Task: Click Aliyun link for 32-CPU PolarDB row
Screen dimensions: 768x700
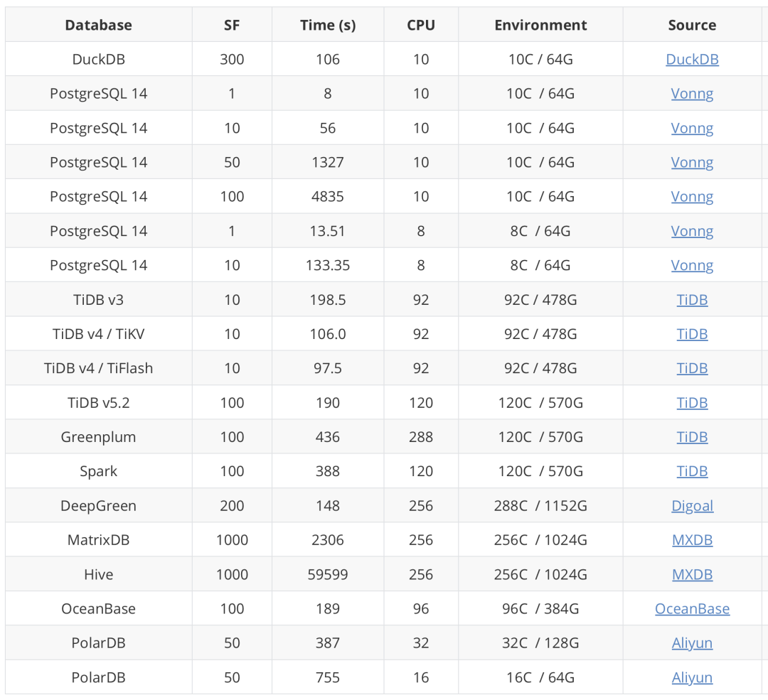Action: pyautogui.click(x=692, y=643)
